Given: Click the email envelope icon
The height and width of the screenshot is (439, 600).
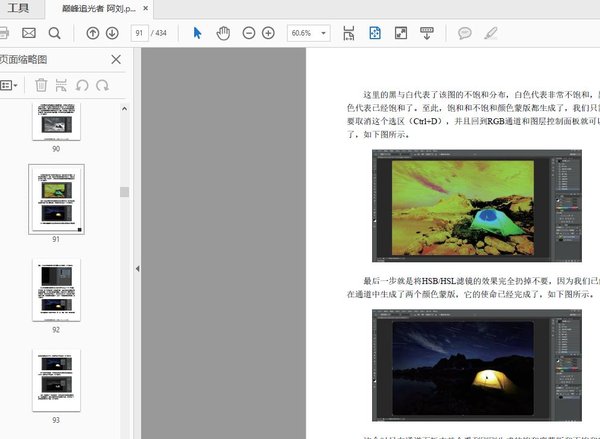Looking at the screenshot, I should click(x=28, y=33).
